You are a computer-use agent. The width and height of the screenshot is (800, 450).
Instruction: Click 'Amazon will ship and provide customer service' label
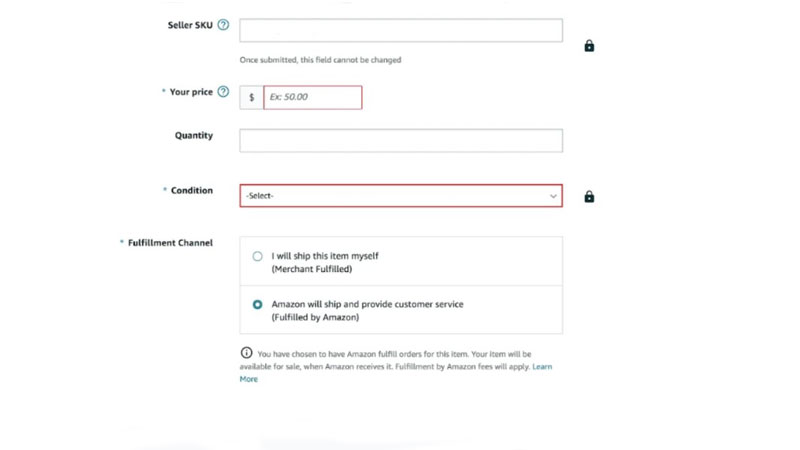click(x=367, y=304)
